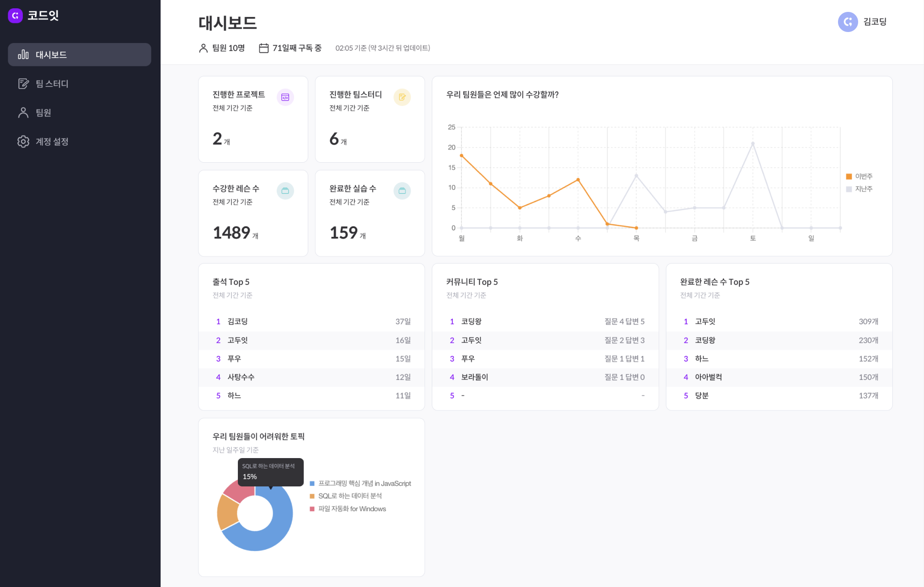Click the yellow edit icon on 진행한 팀스터디 card
The width and height of the screenshot is (924, 587).
402,97
